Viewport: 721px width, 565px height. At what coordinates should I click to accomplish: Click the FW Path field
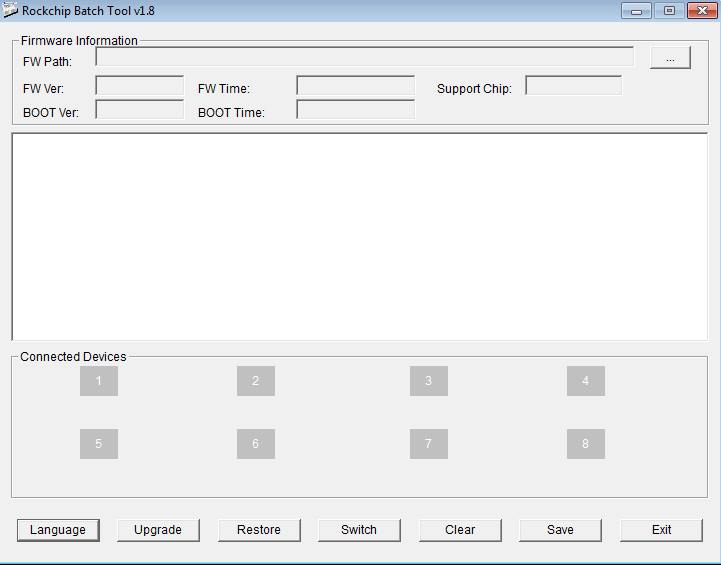364,58
